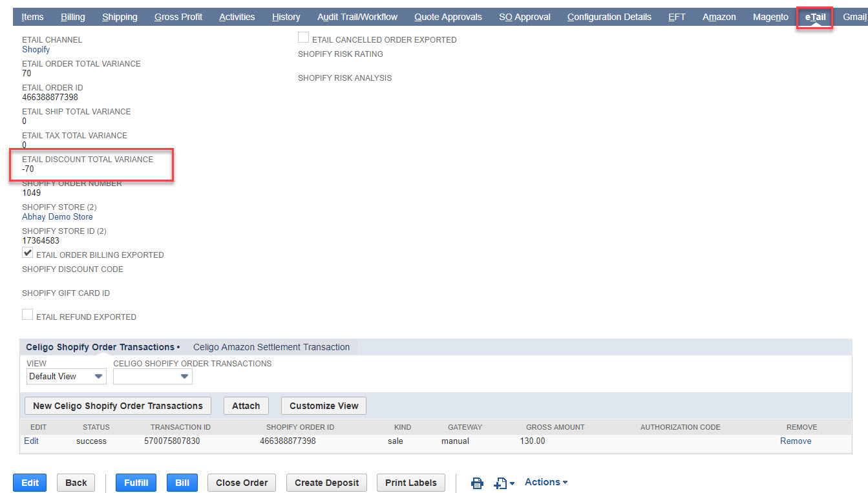Click Print Labels button
868x493 pixels.
(x=411, y=483)
